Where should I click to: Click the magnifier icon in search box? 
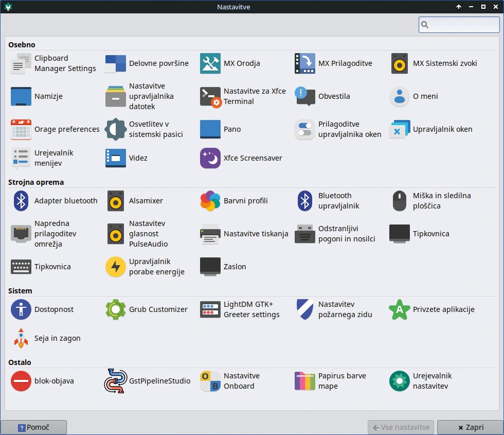pyautogui.click(x=425, y=25)
